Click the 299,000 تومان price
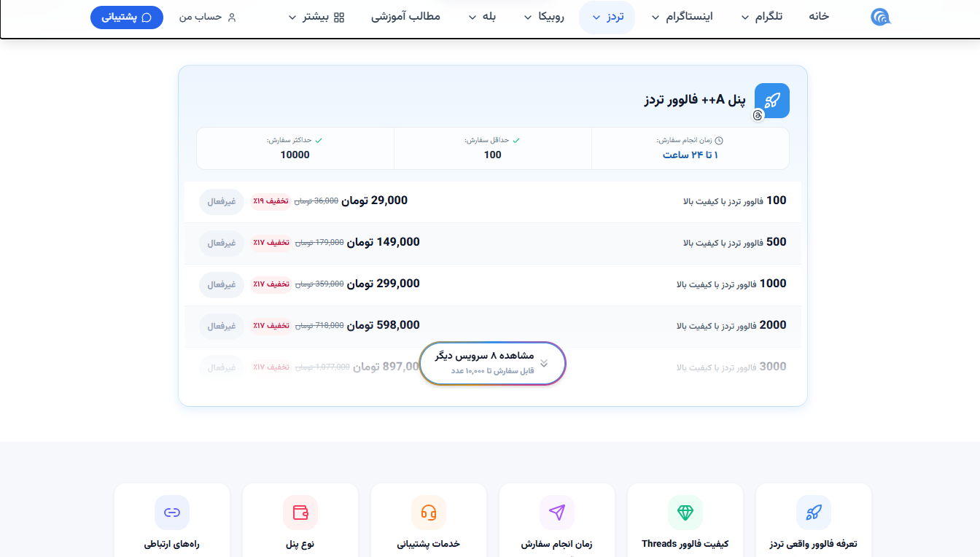The image size is (980, 557). coord(384,284)
